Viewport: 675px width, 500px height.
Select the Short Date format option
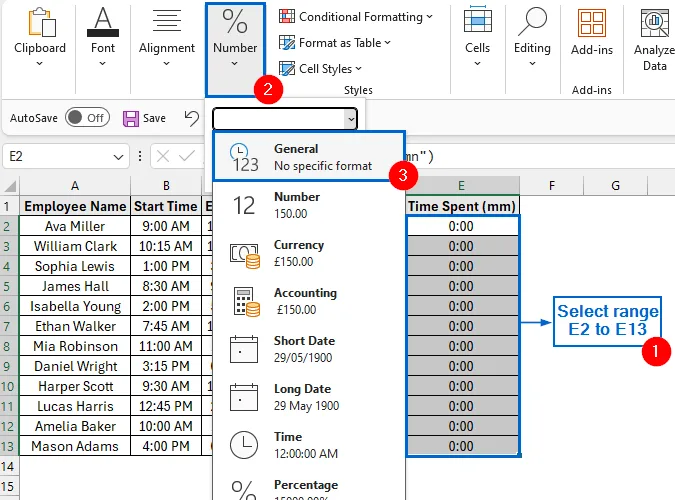point(309,349)
